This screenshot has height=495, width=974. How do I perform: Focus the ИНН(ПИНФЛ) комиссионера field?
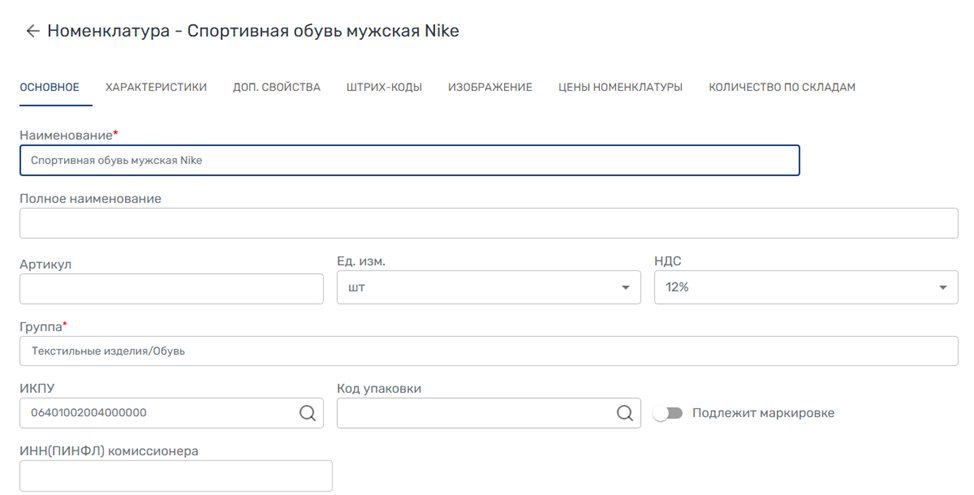[175, 476]
